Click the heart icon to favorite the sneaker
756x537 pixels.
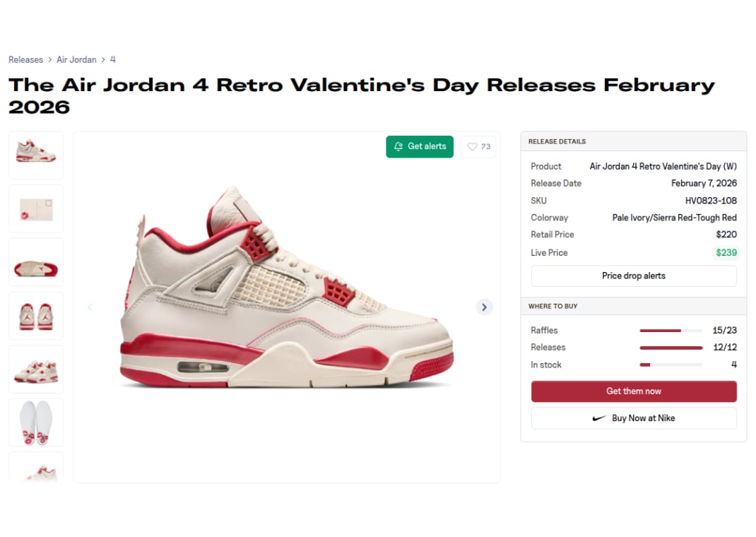click(473, 146)
